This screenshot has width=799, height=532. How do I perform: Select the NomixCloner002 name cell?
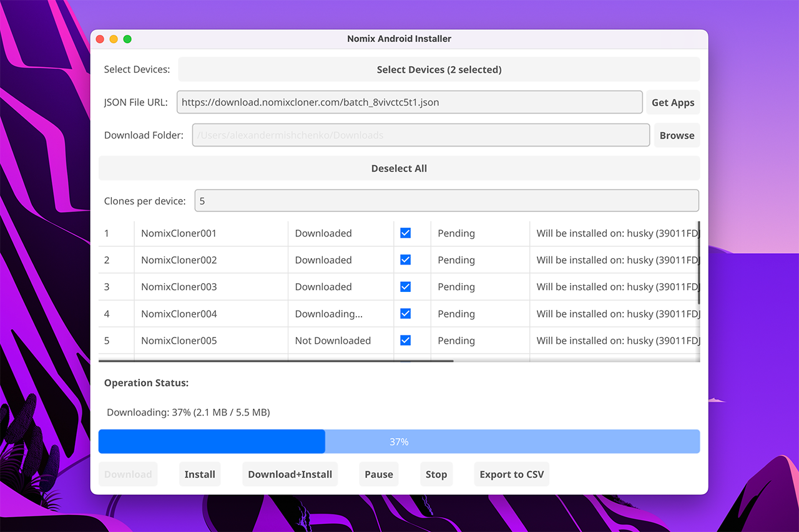click(x=211, y=260)
